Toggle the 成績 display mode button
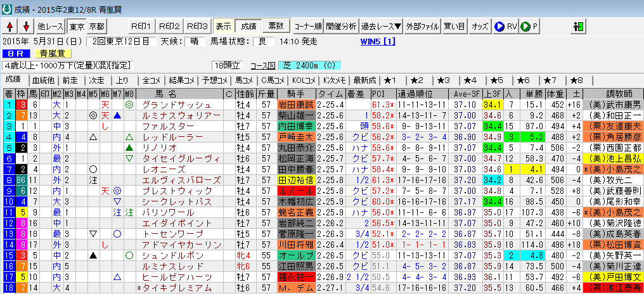This screenshot has height=294, width=644. [248, 27]
